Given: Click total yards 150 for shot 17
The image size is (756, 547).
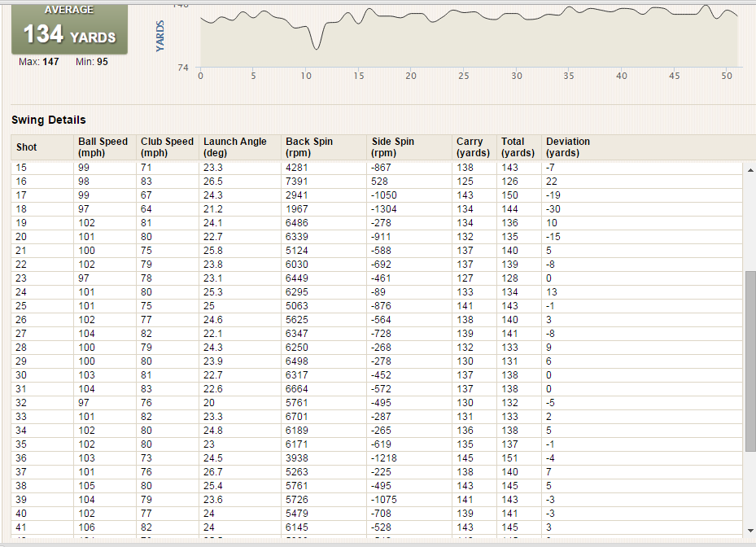Looking at the screenshot, I should pyautogui.click(x=509, y=195).
